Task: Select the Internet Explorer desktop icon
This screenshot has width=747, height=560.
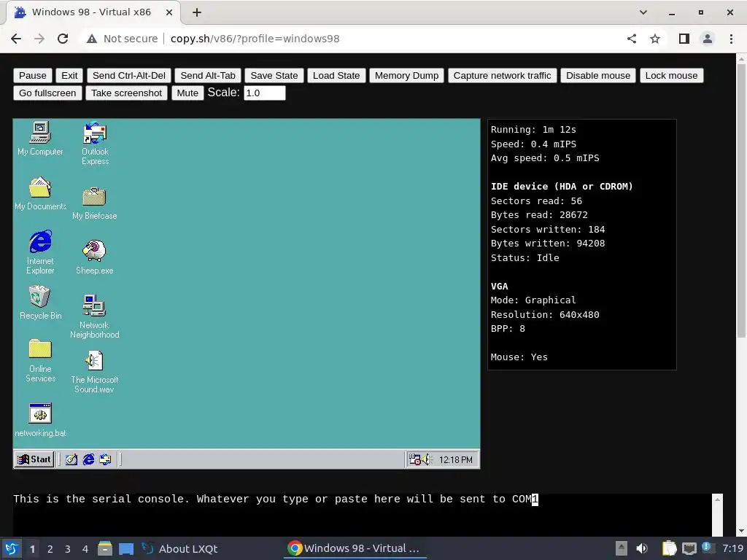Action: click(40, 252)
